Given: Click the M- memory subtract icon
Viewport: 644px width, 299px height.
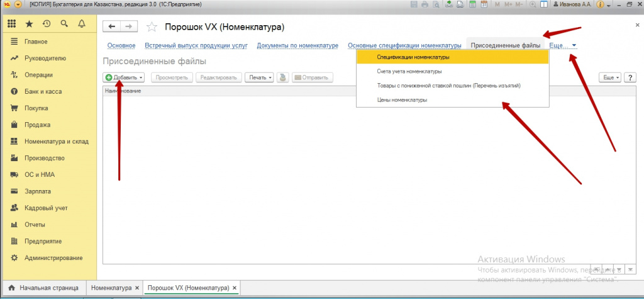Looking at the screenshot, I should tap(519, 4).
